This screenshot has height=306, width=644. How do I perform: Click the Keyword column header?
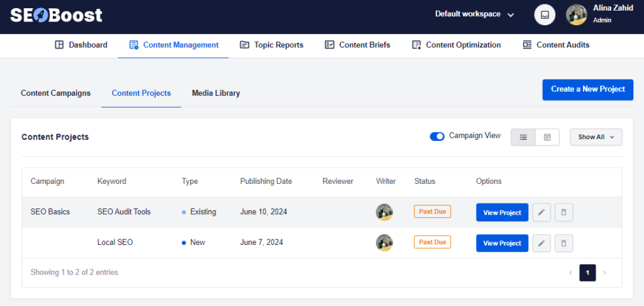point(112,181)
